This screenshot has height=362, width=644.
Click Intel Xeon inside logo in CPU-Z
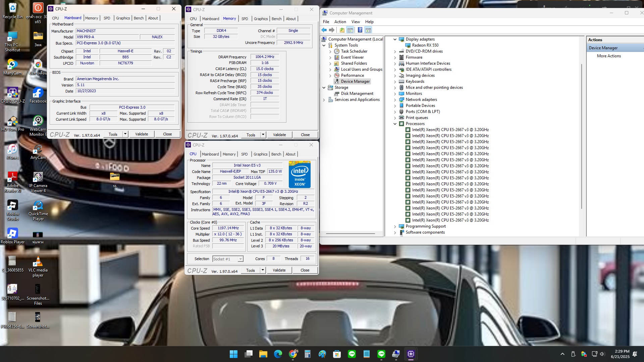(300, 174)
